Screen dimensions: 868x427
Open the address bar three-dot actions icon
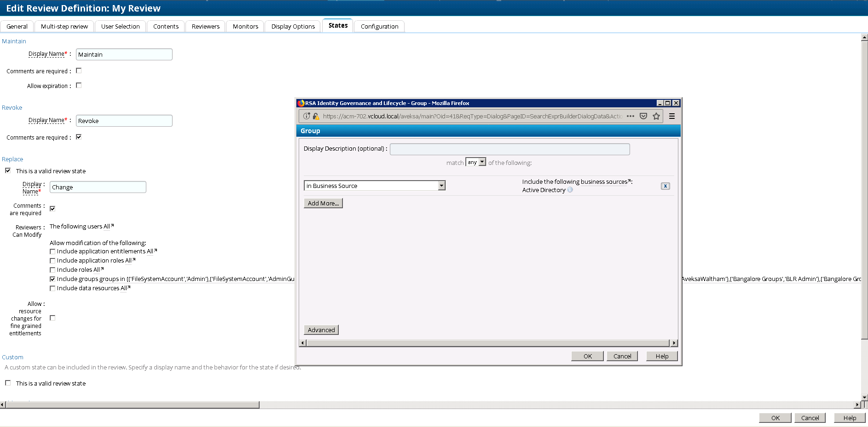coord(630,116)
